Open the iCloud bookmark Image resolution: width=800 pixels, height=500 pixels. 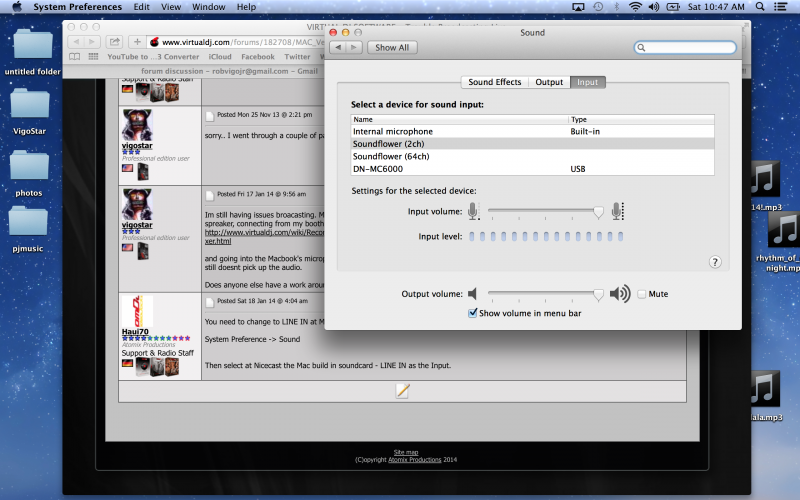point(220,57)
